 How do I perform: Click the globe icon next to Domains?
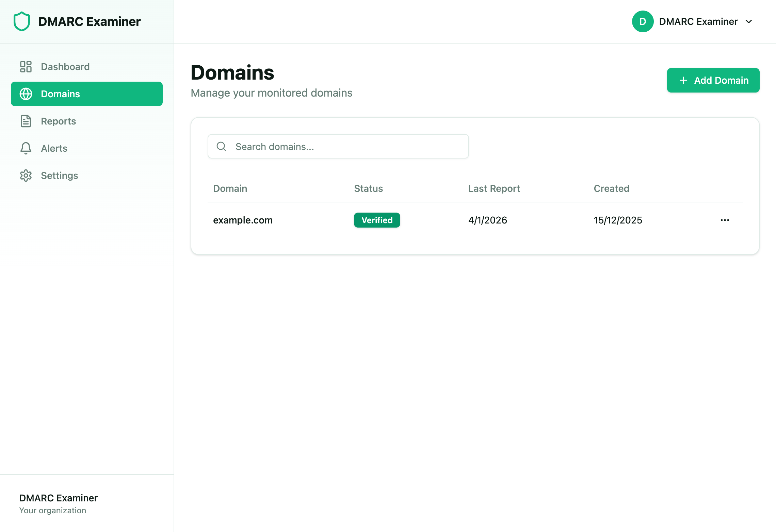(26, 94)
